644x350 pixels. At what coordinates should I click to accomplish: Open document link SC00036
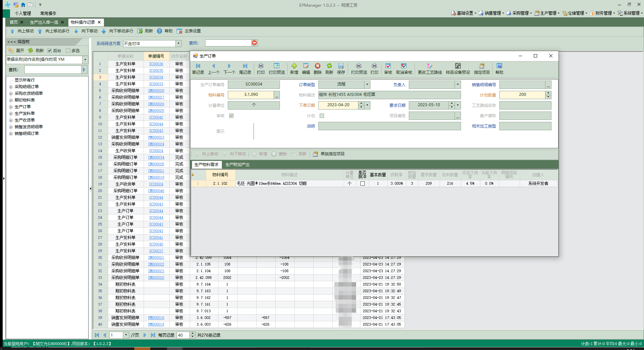click(x=156, y=64)
